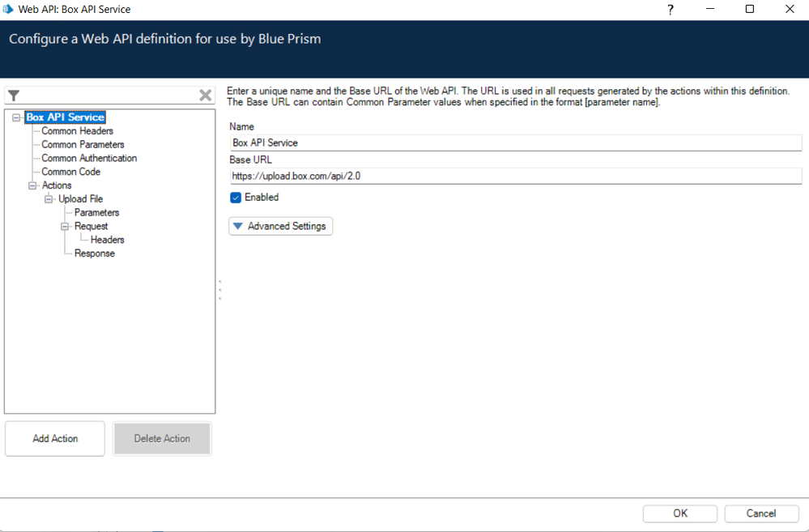Viewport: 809px width, 532px height.
Task: Click in the Base URL field
Action: pos(515,176)
